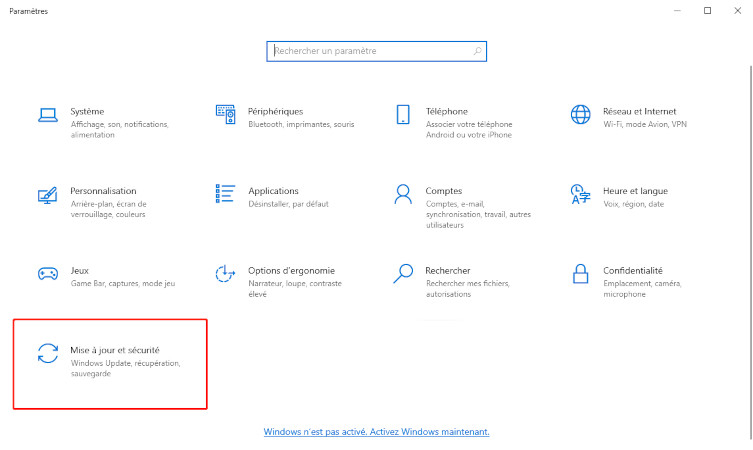Viewport: 753px width, 450px height.
Task: Click 'Arrière-plan, écran de verrouillage' description
Action: tap(109, 209)
